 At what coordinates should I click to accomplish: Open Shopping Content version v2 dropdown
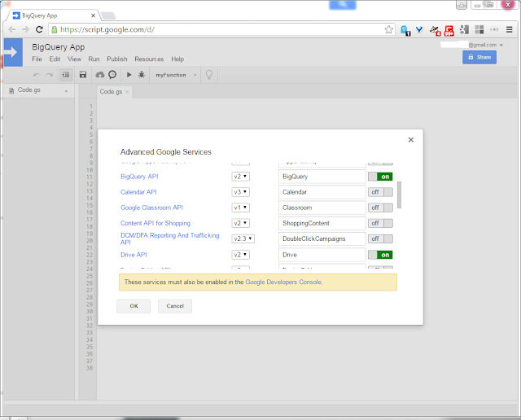[241, 223]
